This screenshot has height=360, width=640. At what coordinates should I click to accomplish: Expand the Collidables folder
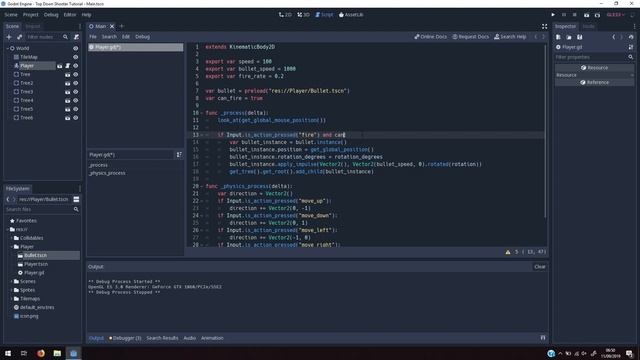(11, 238)
